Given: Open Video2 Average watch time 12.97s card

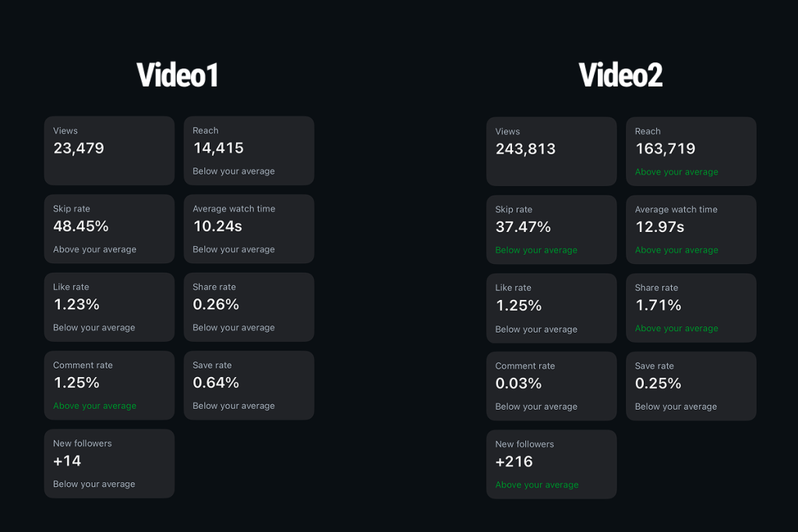Looking at the screenshot, I should pos(691,230).
